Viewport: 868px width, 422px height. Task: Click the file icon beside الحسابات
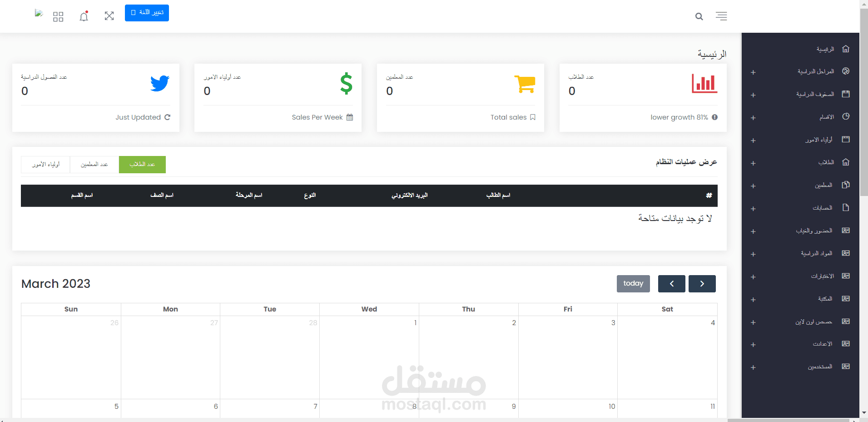tap(846, 207)
